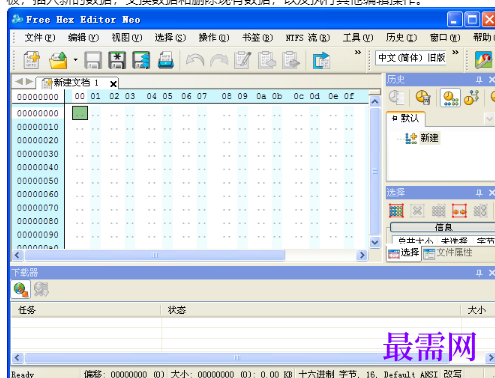
Task: Click the row offset 00000050
Action: coord(38,181)
